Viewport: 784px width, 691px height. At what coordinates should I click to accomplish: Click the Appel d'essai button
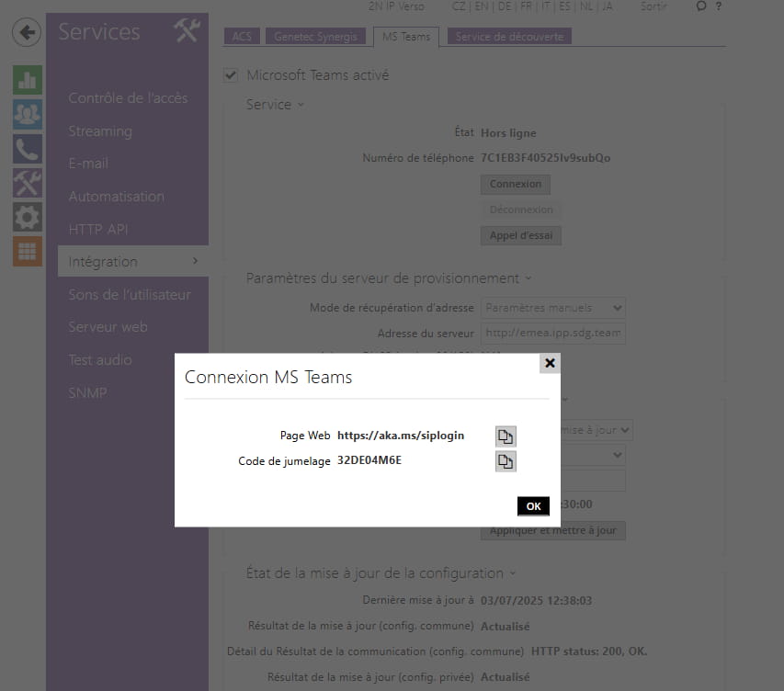521,235
